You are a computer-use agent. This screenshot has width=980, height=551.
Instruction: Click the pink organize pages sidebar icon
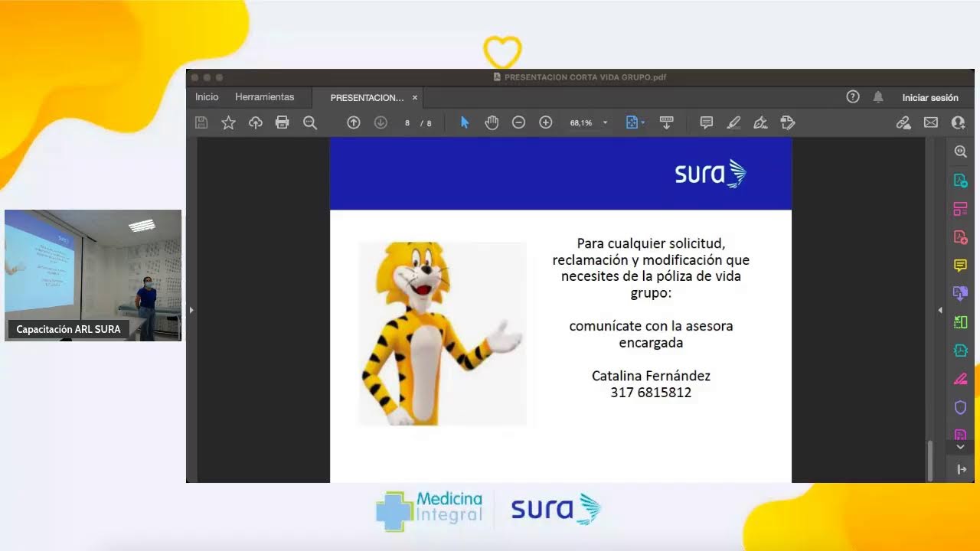(x=960, y=209)
